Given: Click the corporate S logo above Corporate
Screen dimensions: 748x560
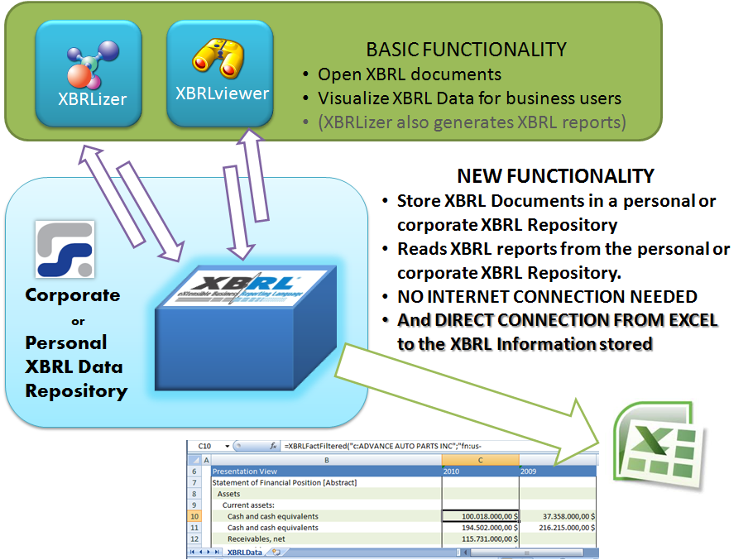Looking at the screenshot, I should 65,249.
